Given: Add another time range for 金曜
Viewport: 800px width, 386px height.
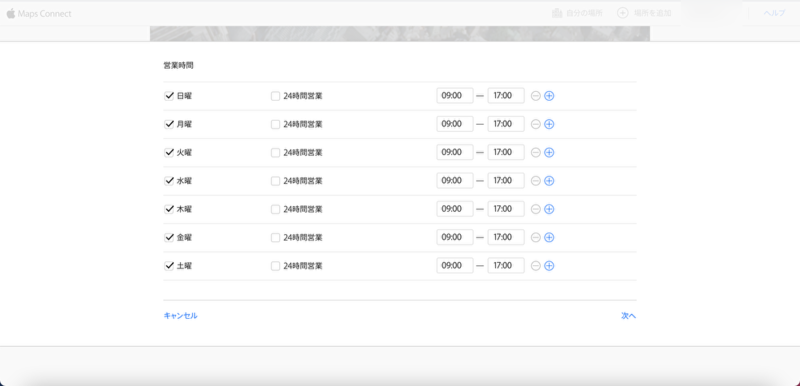Looking at the screenshot, I should pyautogui.click(x=549, y=238).
